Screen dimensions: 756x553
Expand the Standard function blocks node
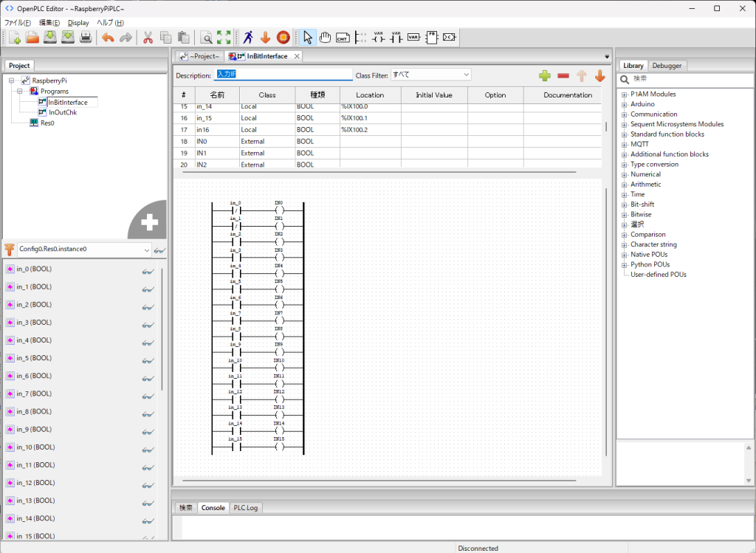[x=625, y=134]
